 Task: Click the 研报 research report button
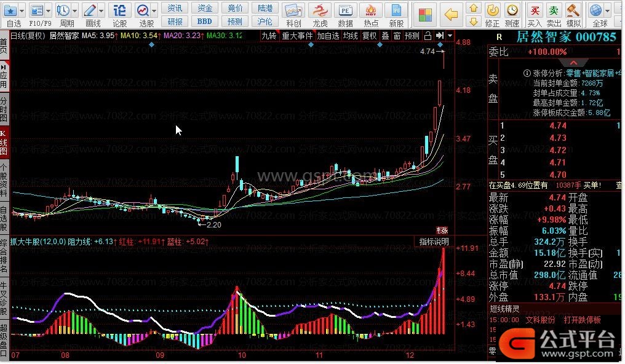click(x=175, y=22)
